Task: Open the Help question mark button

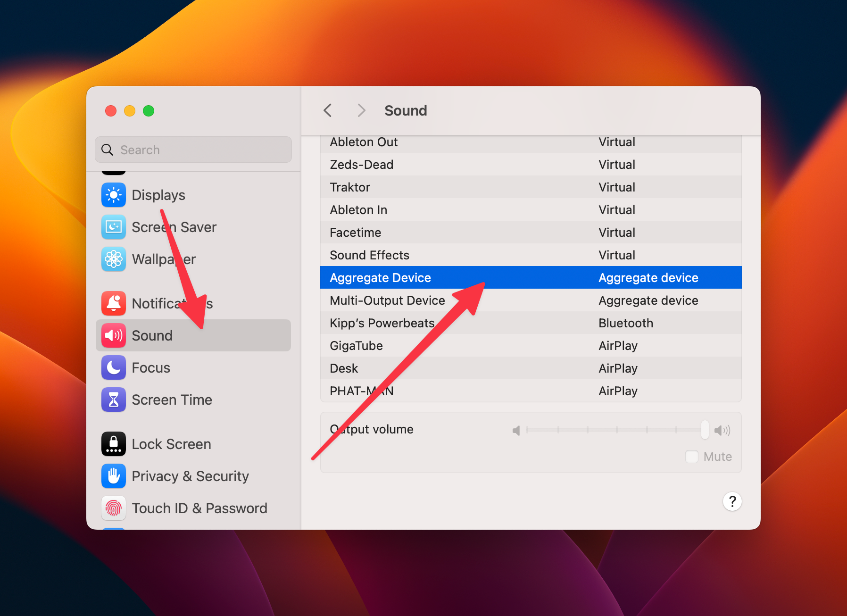Action: (x=732, y=501)
